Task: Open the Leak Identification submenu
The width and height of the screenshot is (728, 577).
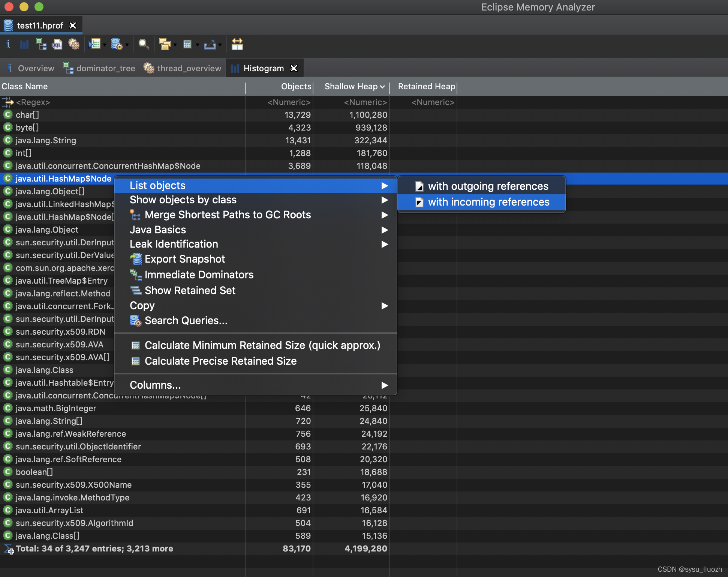Action: pyautogui.click(x=255, y=244)
